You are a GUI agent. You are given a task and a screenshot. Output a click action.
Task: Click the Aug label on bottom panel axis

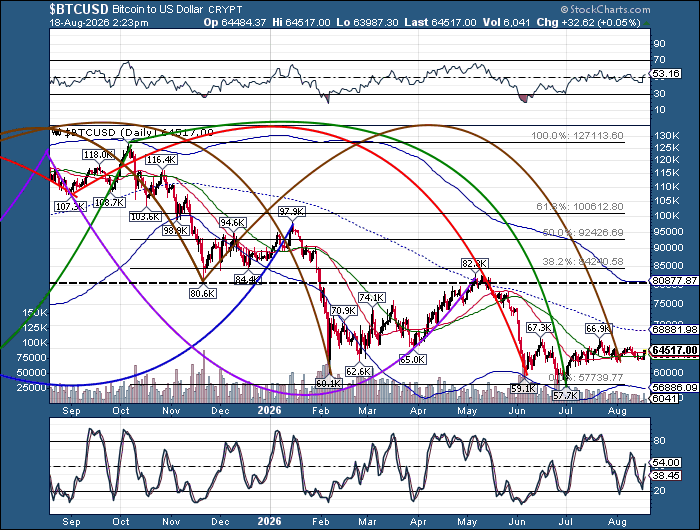pyautogui.click(x=617, y=522)
